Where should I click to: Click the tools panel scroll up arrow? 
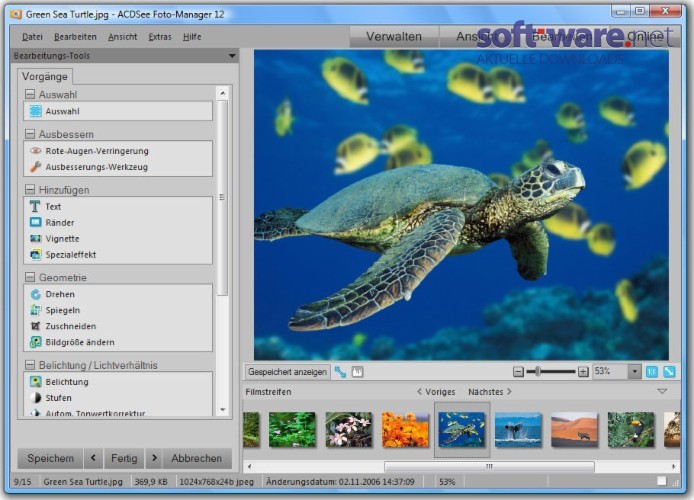tap(223, 93)
